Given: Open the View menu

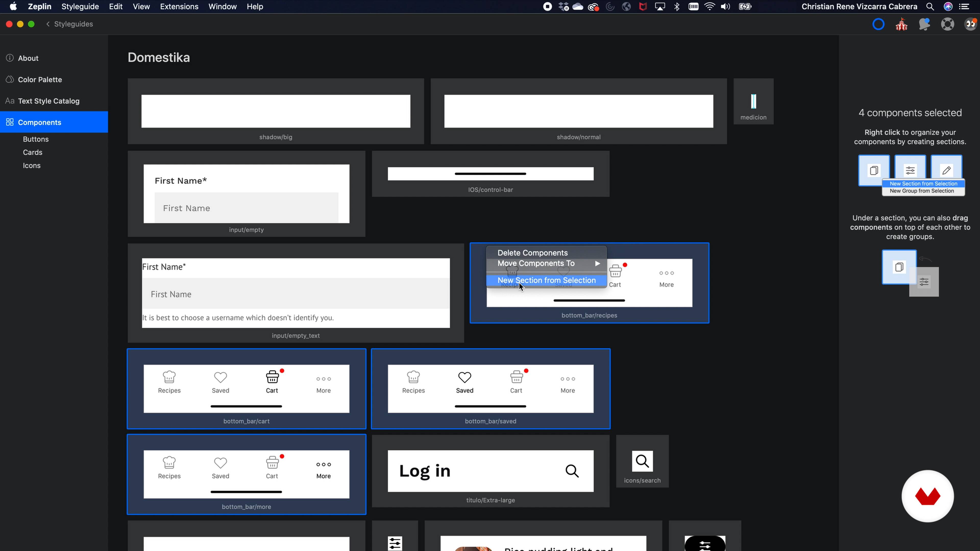Looking at the screenshot, I should point(141,6).
